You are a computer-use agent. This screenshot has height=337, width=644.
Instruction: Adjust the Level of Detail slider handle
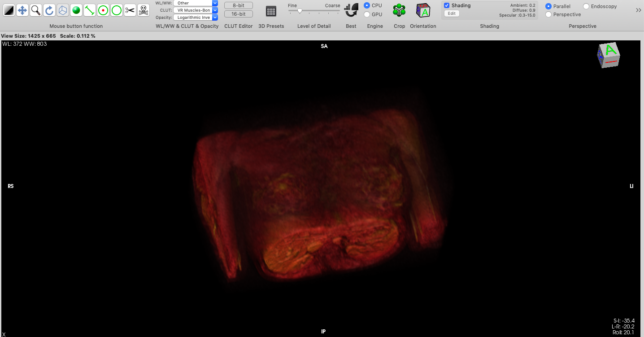299,11
